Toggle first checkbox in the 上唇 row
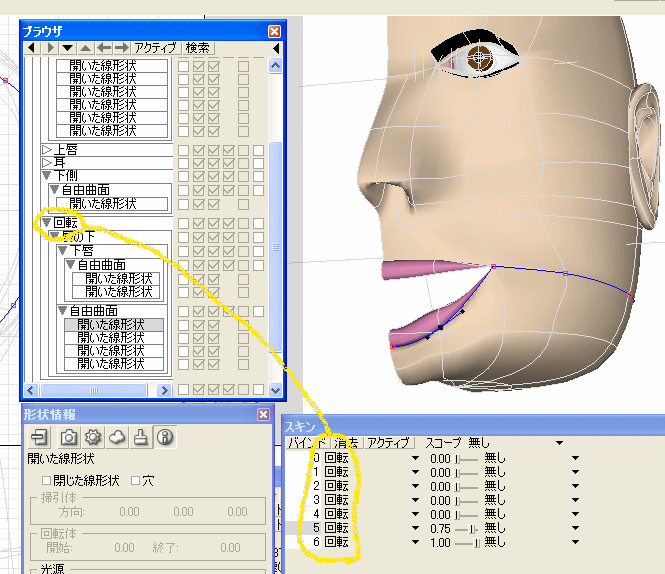Screen dimensions: 665x574 click(183, 150)
